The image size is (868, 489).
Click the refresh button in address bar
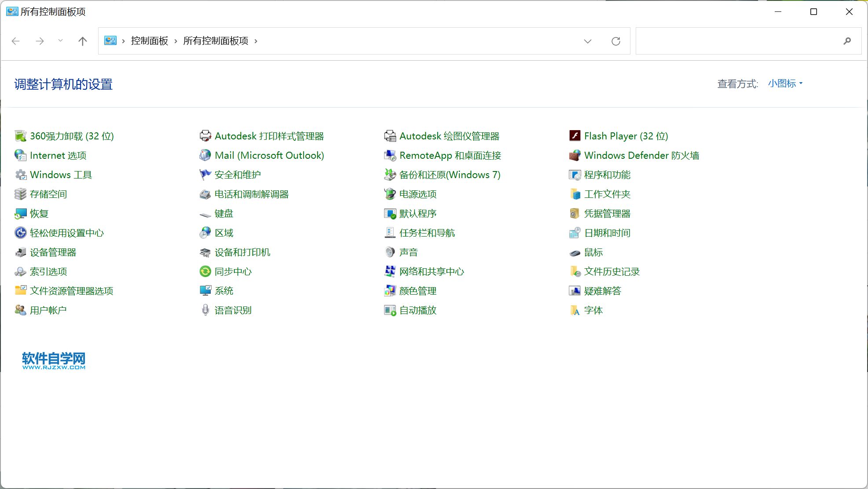click(616, 41)
